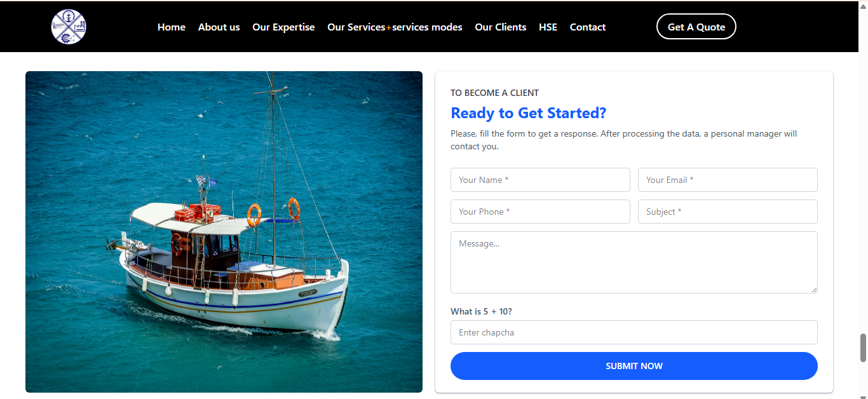Focus the Your Name field

[x=540, y=180]
